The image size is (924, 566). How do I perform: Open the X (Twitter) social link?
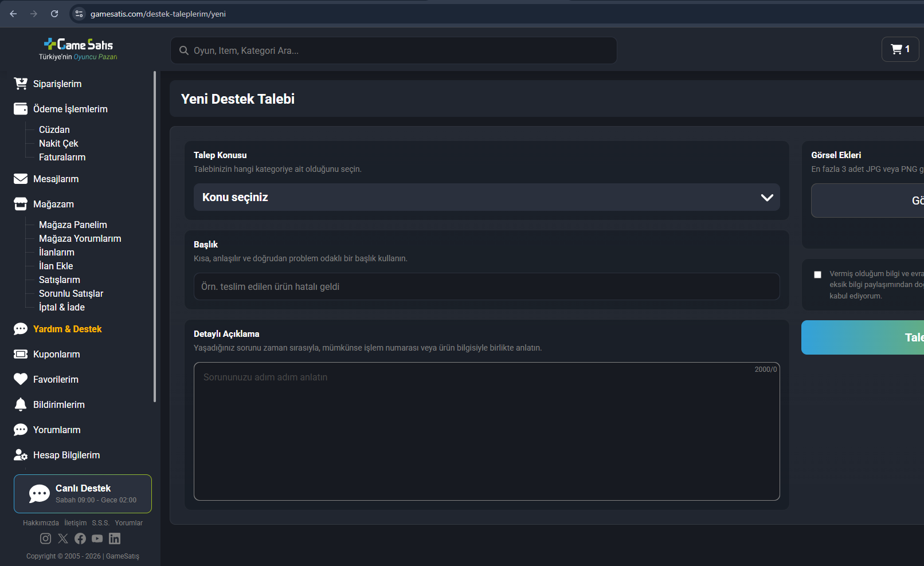pos(63,539)
